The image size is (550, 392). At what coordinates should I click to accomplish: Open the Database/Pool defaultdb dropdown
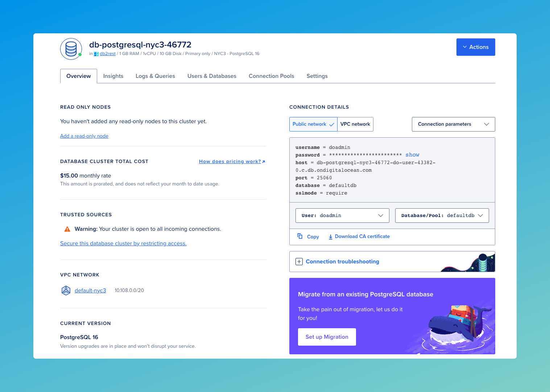442,215
